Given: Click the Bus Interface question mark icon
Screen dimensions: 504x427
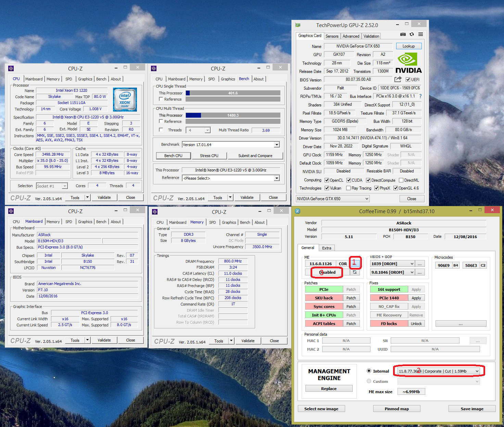Looking at the screenshot, I should click(x=420, y=96).
